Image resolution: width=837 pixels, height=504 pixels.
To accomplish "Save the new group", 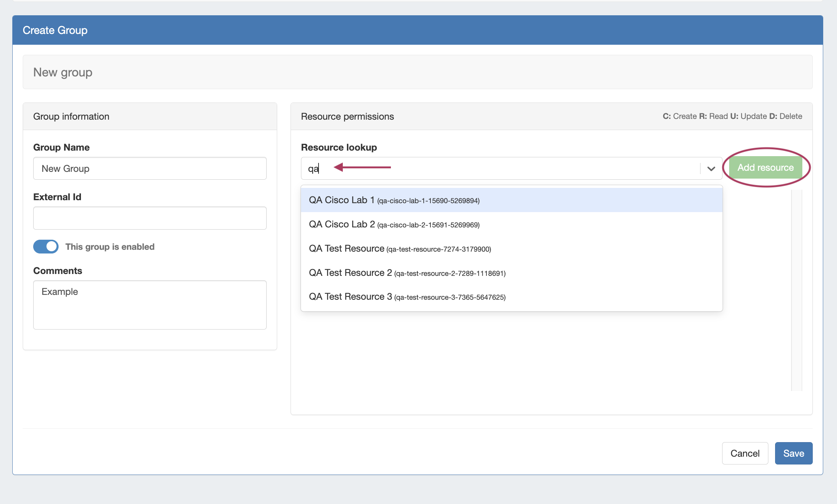I will click(793, 453).
